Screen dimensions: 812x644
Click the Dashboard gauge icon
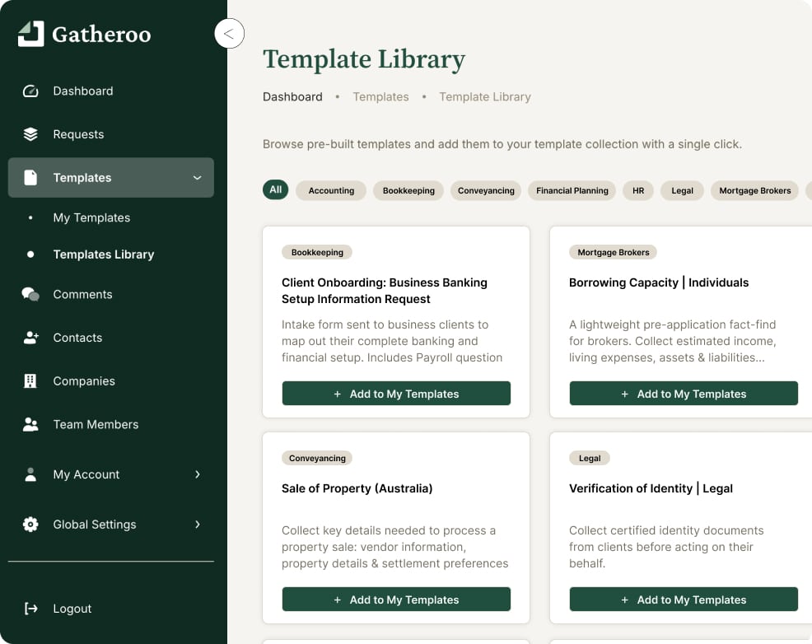(30, 91)
